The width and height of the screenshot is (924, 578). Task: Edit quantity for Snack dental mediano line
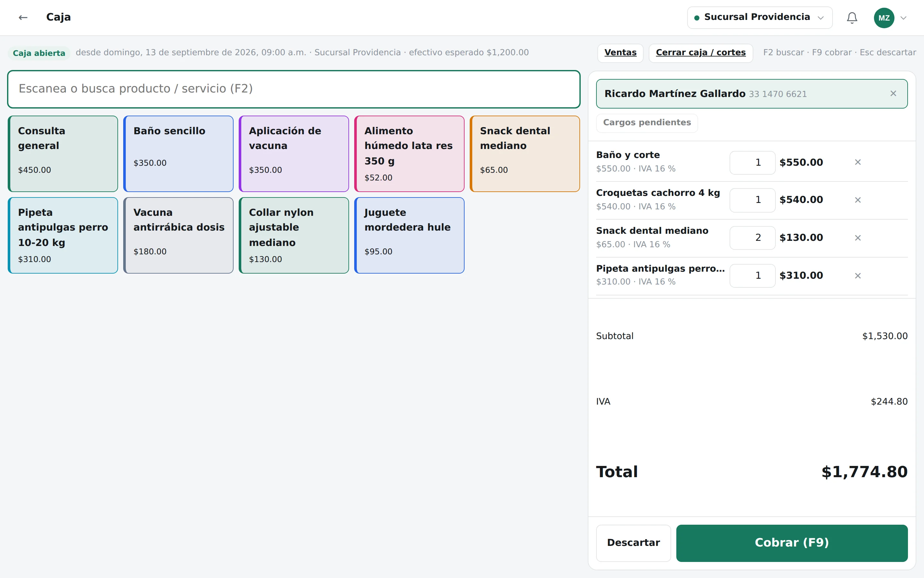pos(752,238)
